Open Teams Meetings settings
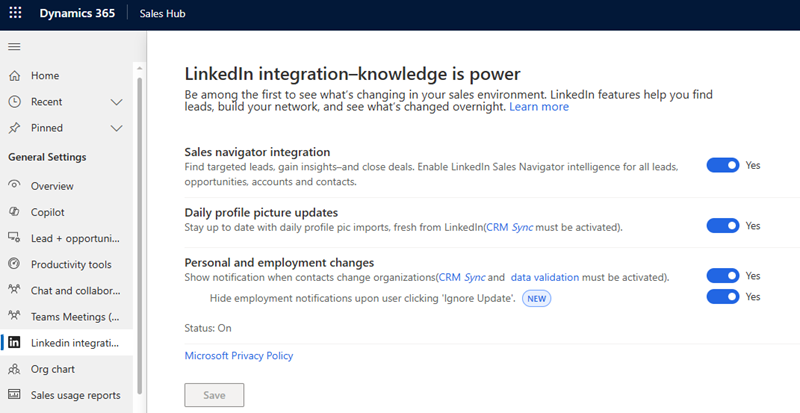The image size is (800, 413). tap(66, 317)
